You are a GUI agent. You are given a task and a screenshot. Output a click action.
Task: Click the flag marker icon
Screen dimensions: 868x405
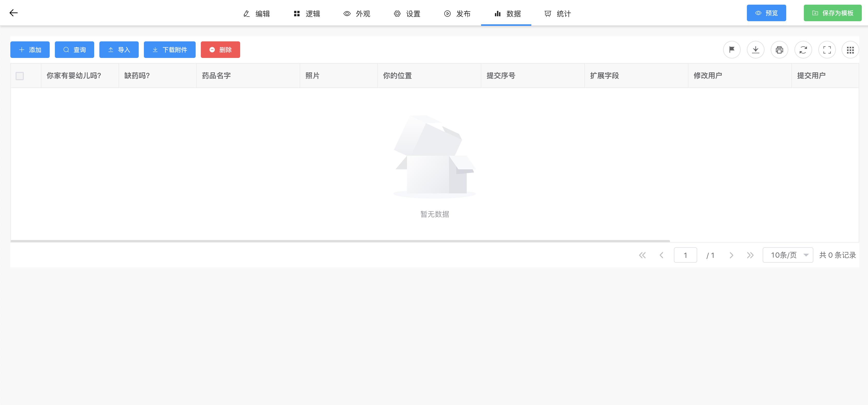732,49
